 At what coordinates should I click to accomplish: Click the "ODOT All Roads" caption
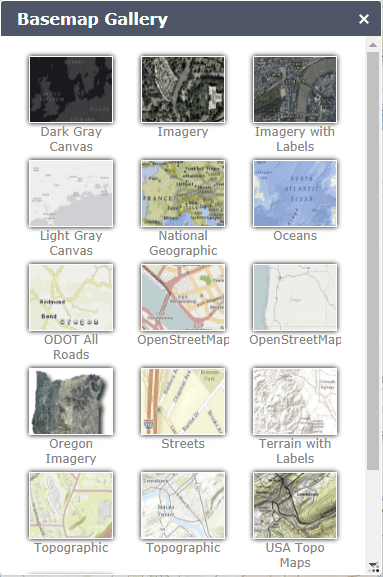tap(71, 347)
